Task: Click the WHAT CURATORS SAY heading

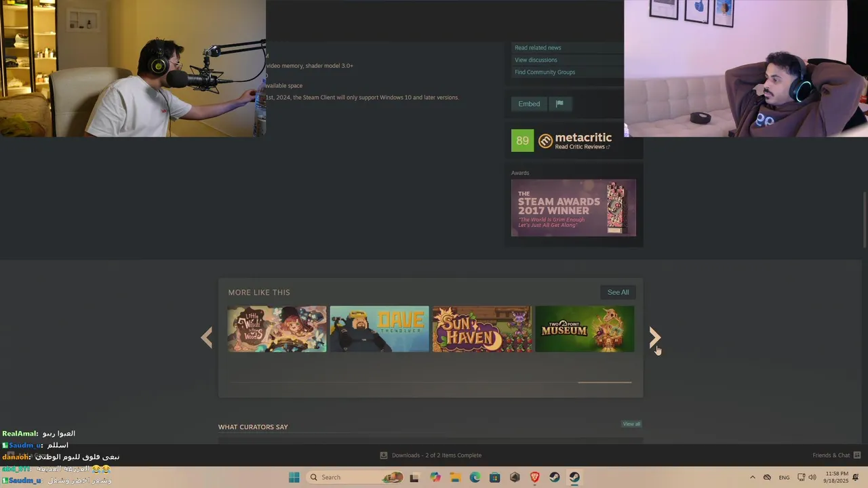Action: point(253,427)
